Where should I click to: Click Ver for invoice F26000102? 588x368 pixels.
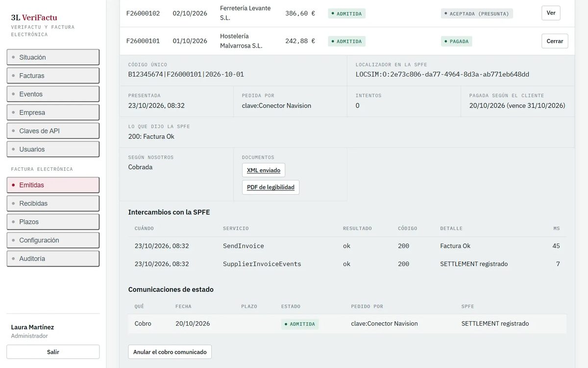click(551, 13)
